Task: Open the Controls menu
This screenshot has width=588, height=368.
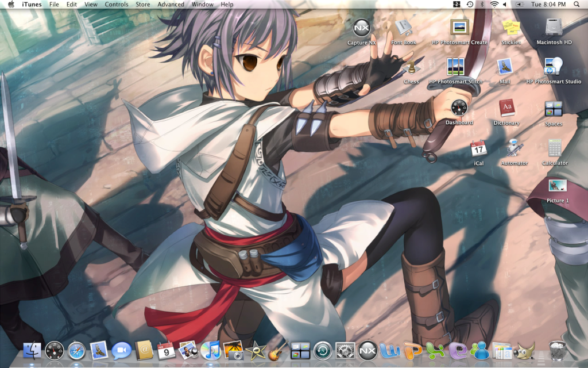Action: pyautogui.click(x=116, y=5)
